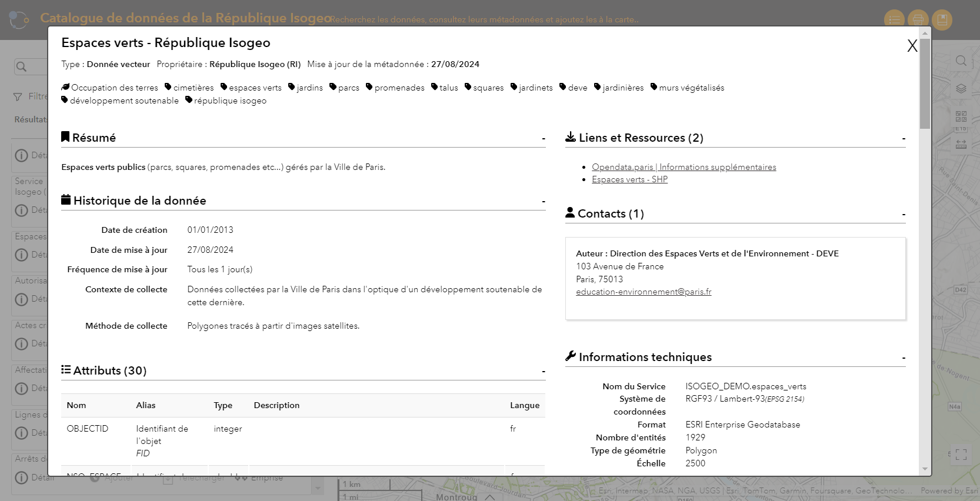The width and height of the screenshot is (980, 501).
Task: Select the parcs keyword tag
Action: click(x=344, y=88)
